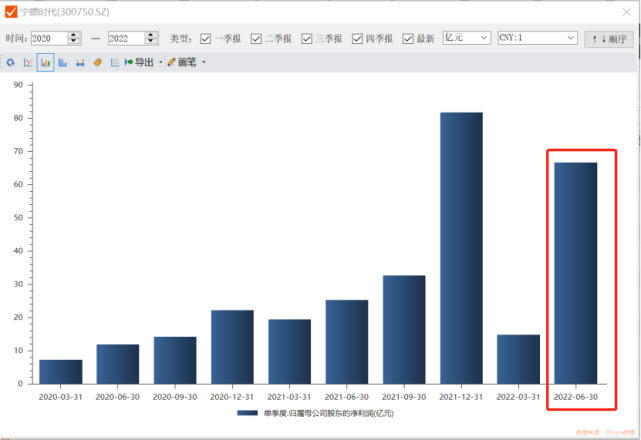This screenshot has height=440, width=641.
Task: Toggle the 二季报 checkbox
Action: [256, 38]
